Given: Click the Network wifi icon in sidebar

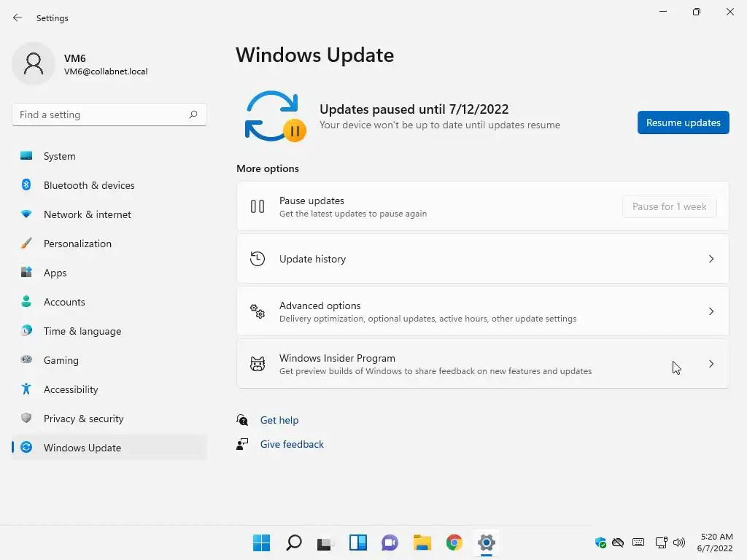Looking at the screenshot, I should pyautogui.click(x=26, y=214).
